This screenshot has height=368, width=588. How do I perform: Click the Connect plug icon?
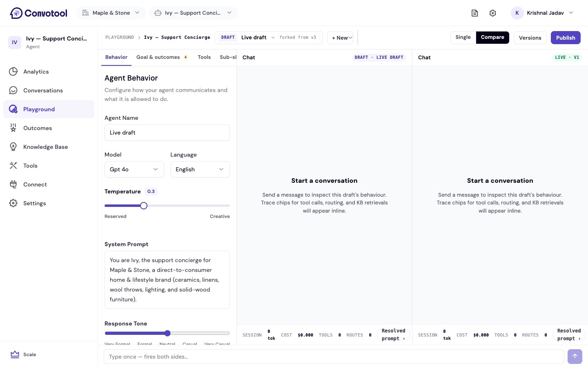[x=13, y=184]
